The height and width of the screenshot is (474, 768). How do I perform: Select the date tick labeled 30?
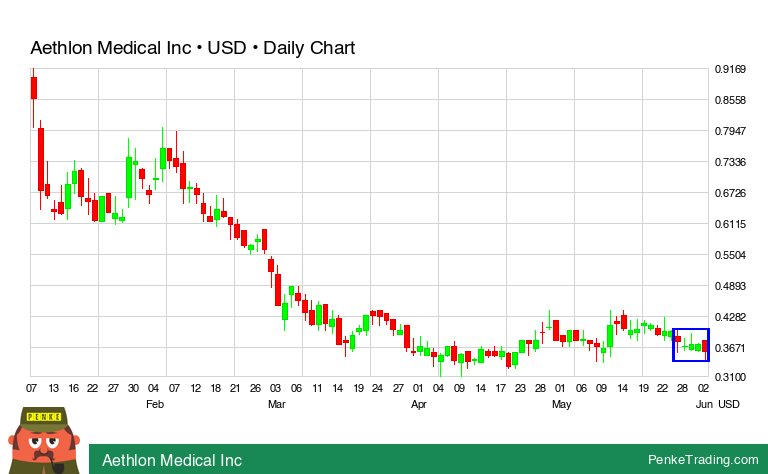click(133, 388)
